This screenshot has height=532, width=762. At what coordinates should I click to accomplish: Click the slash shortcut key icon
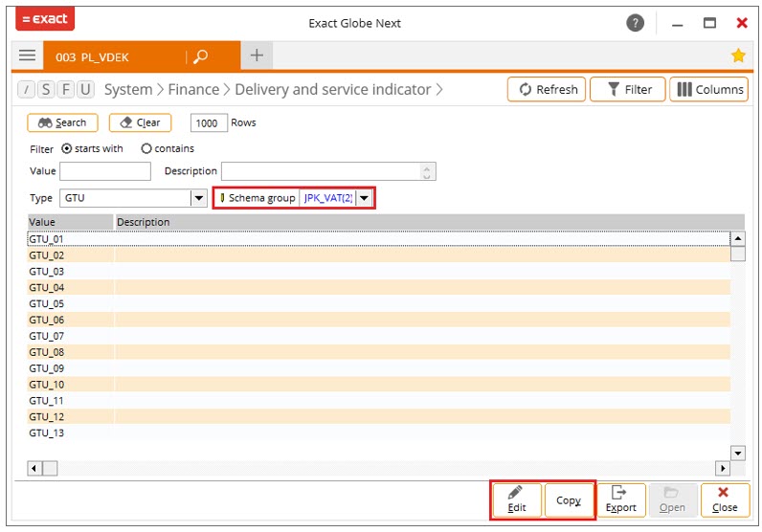click(26, 89)
